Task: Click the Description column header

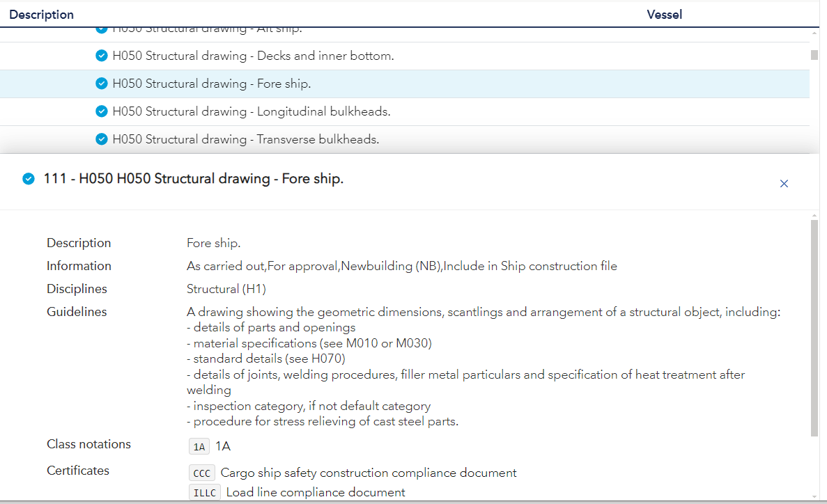Action: tap(41, 14)
